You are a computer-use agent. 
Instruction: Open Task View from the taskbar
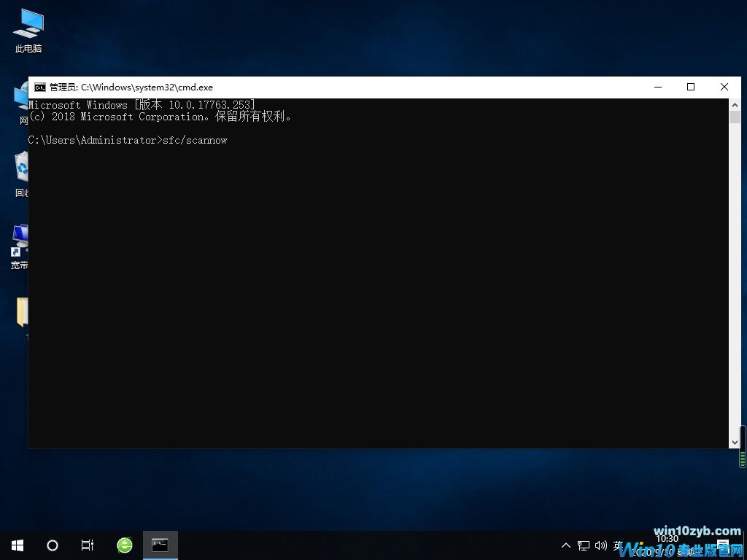[x=87, y=545]
